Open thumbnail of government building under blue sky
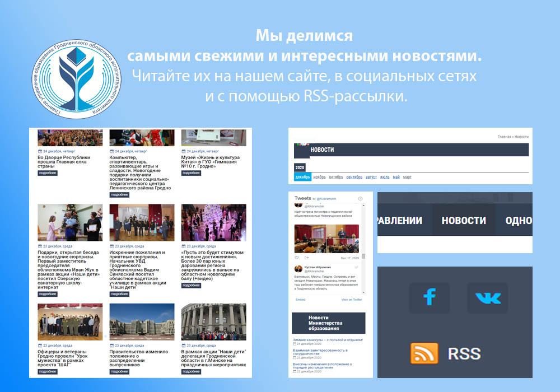Image resolution: width=560 pixels, height=392 pixels. pyautogui.click(x=142, y=322)
